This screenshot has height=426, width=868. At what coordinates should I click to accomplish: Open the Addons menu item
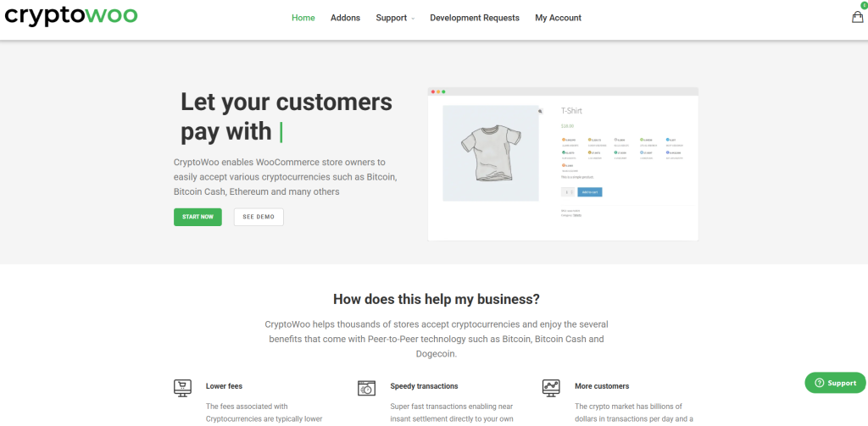(x=346, y=18)
